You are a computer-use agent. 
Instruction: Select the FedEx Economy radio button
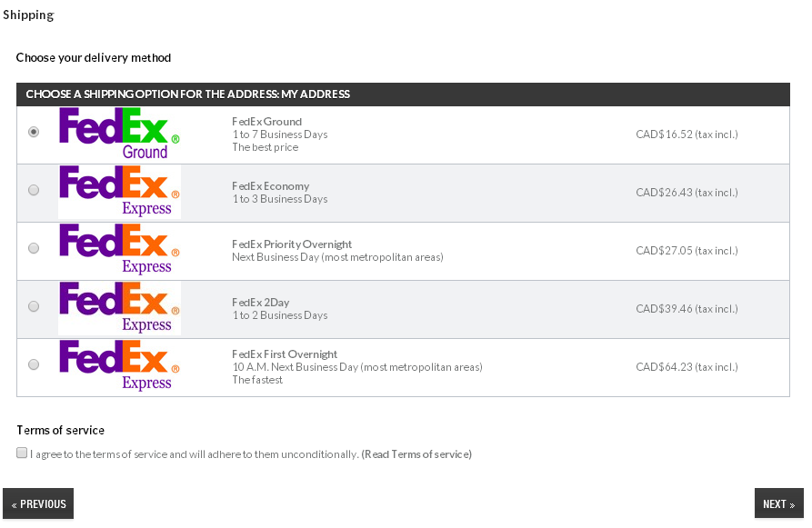[x=34, y=190]
